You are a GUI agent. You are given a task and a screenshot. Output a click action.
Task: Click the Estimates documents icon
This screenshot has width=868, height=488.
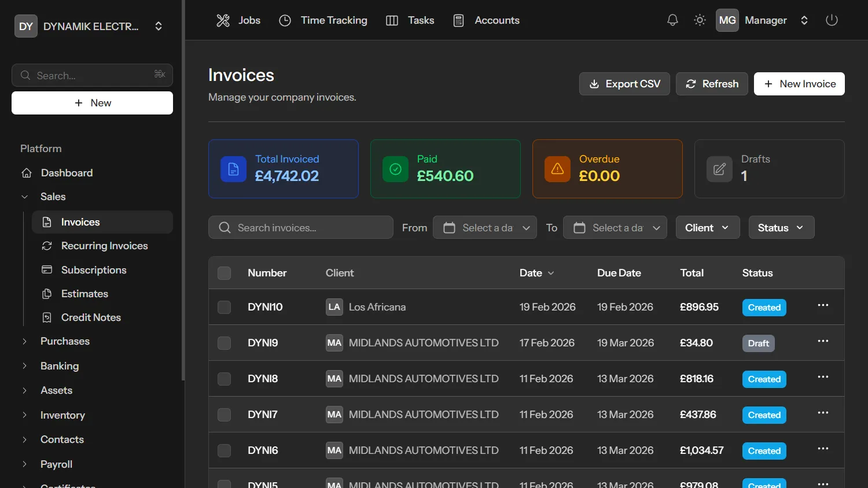point(47,294)
